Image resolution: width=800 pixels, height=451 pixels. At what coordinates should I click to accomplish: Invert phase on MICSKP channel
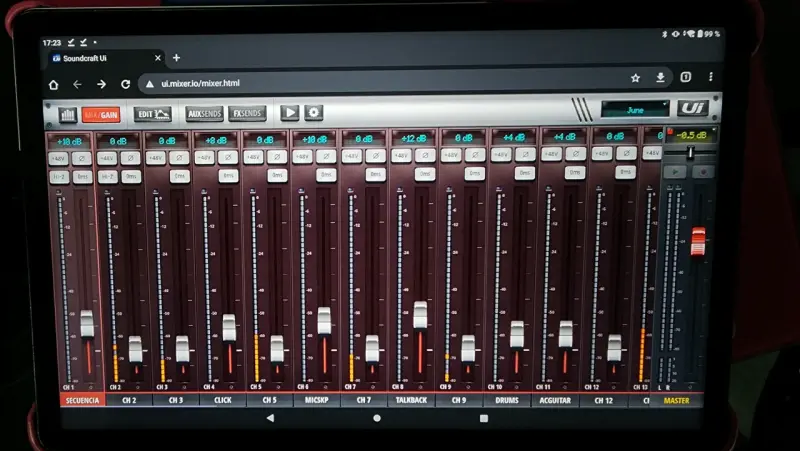(x=326, y=157)
